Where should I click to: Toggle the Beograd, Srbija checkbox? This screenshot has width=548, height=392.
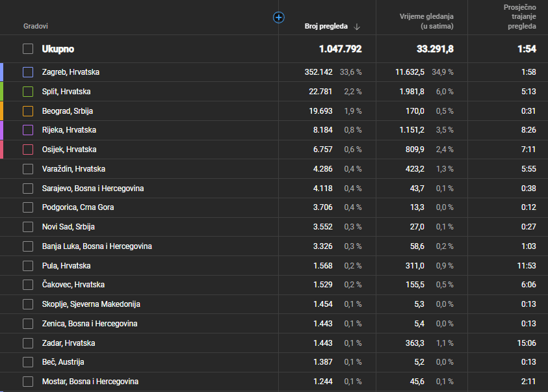[27, 111]
